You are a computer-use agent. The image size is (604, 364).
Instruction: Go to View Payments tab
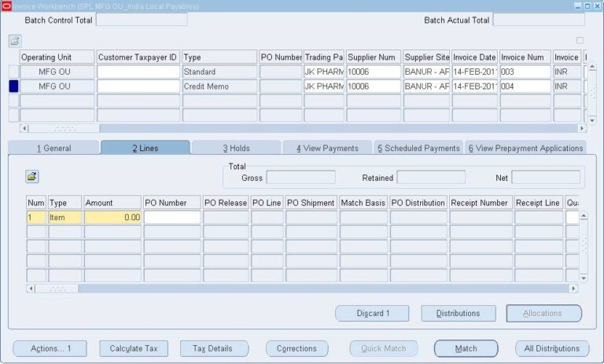pyautogui.click(x=327, y=148)
